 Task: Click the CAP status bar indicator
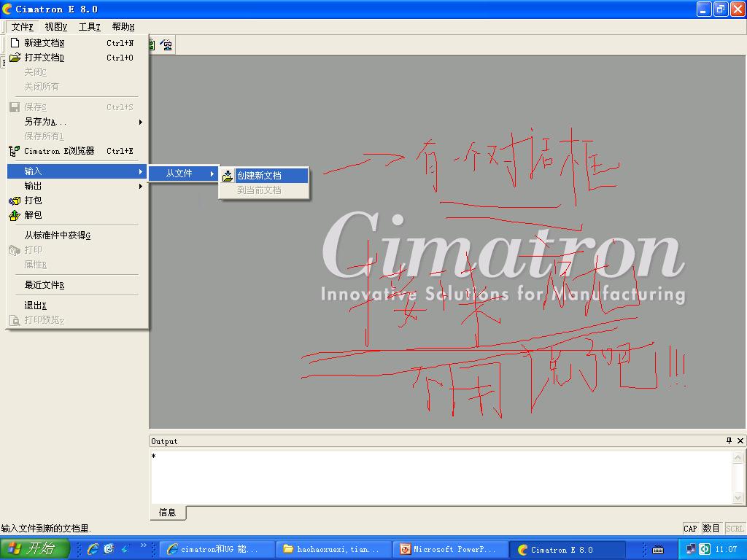click(x=690, y=528)
